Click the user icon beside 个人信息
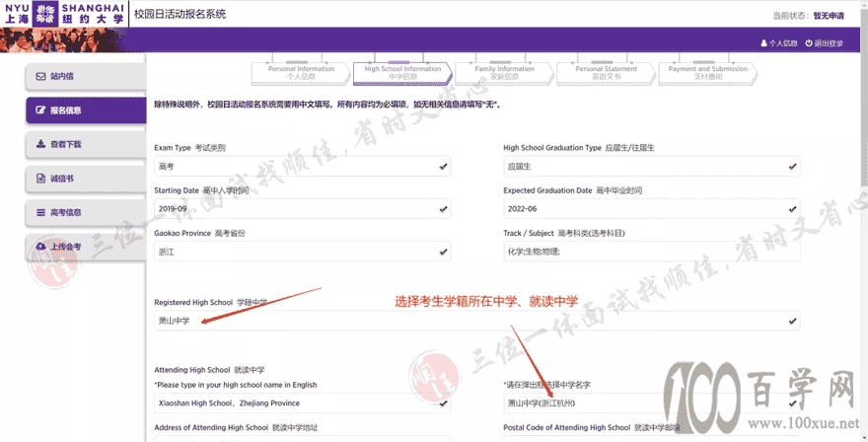The height and width of the screenshot is (442, 868). click(763, 43)
